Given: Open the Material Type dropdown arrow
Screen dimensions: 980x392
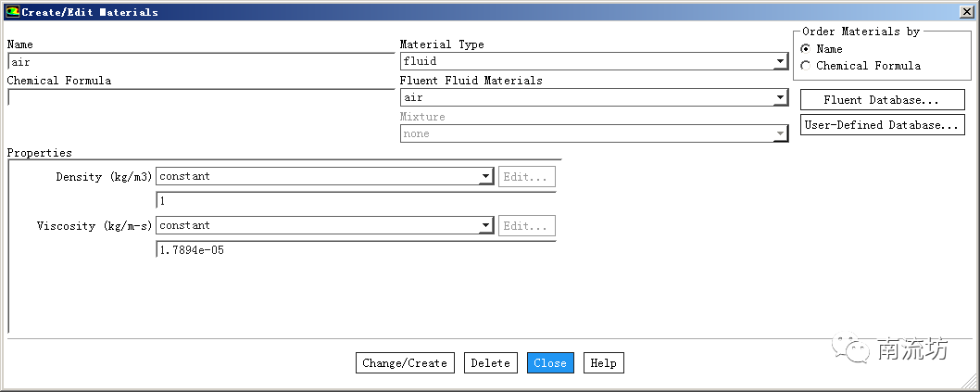Looking at the screenshot, I should coord(780,61).
